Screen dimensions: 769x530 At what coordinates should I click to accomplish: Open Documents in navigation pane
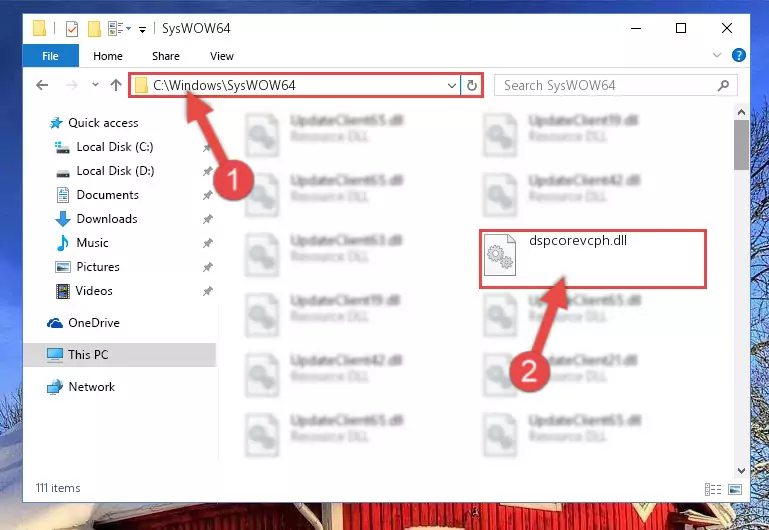click(x=107, y=195)
